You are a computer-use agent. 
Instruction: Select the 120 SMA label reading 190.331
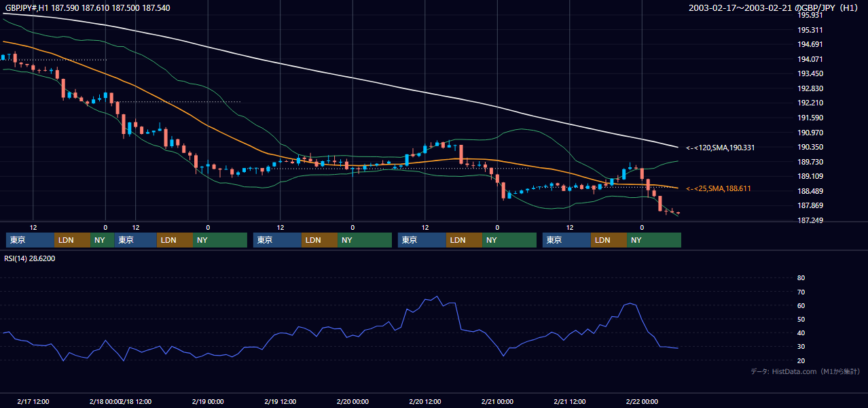click(x=720, y=148)
